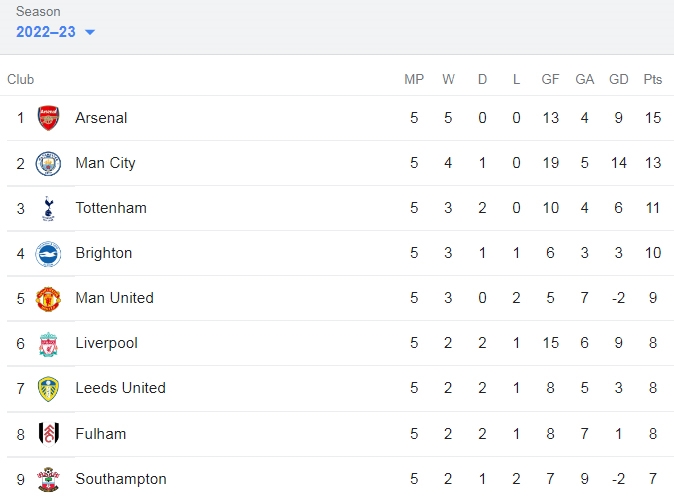
Task: Click the Arsenal club crest
Action: (x=48, y=118)
